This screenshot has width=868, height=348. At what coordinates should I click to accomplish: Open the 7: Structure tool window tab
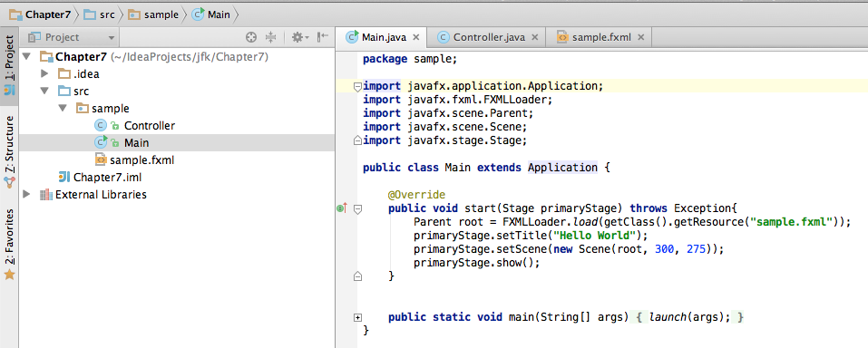pyautogui.click(x=9, y=152)
